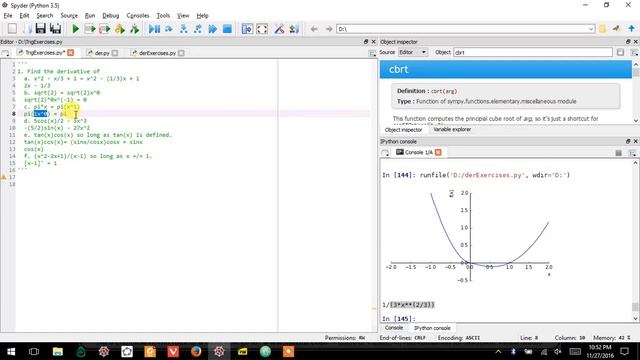The width and height of the screenshot is (640, 360).
Task: Open the Help menu
Action: (202, 16)
